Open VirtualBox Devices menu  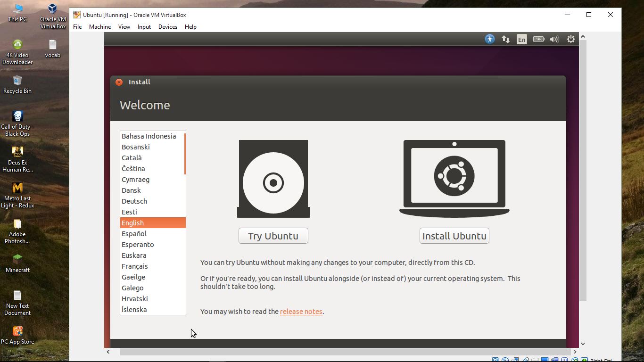click(x=168, y=27)
